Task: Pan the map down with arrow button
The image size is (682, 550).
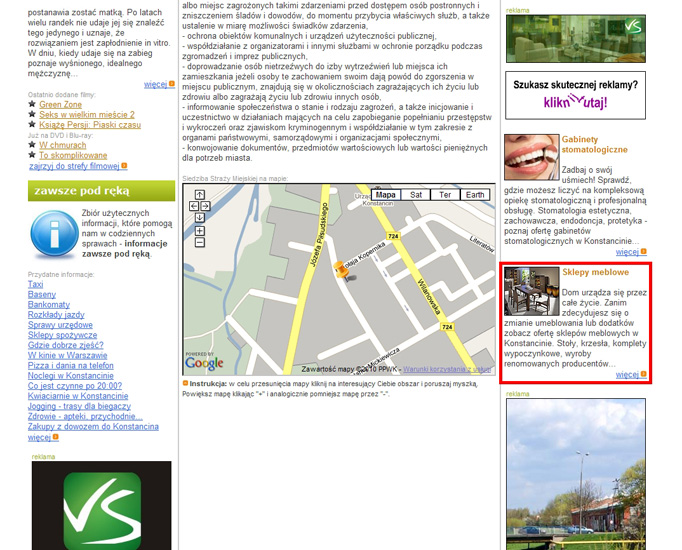Action: tap(200, 217)
